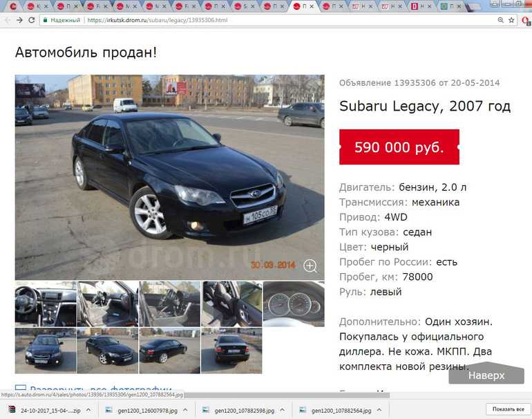Viewport: 532px width, 419px height.
Task: Click the green secure lock icon
Action: [45, 20]
